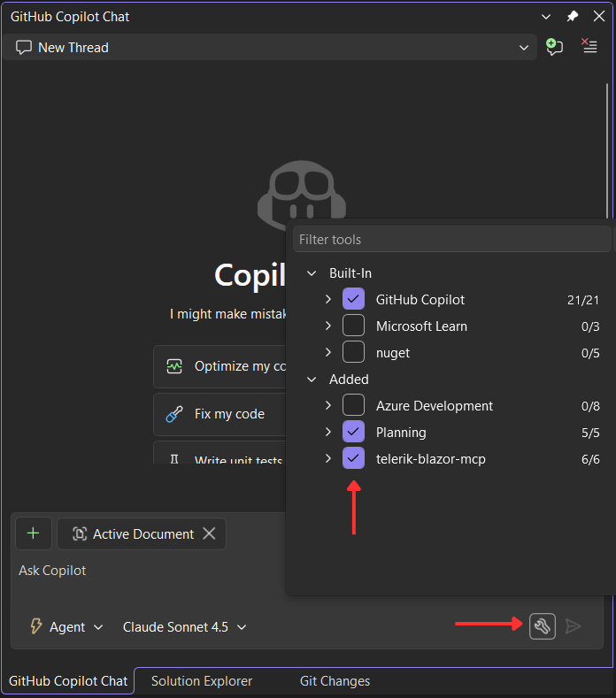This screenshot has height=698, width=616.
Task: Open the Claude Sonnet 4.5 model picker
Action: click(x=184, y=626)
